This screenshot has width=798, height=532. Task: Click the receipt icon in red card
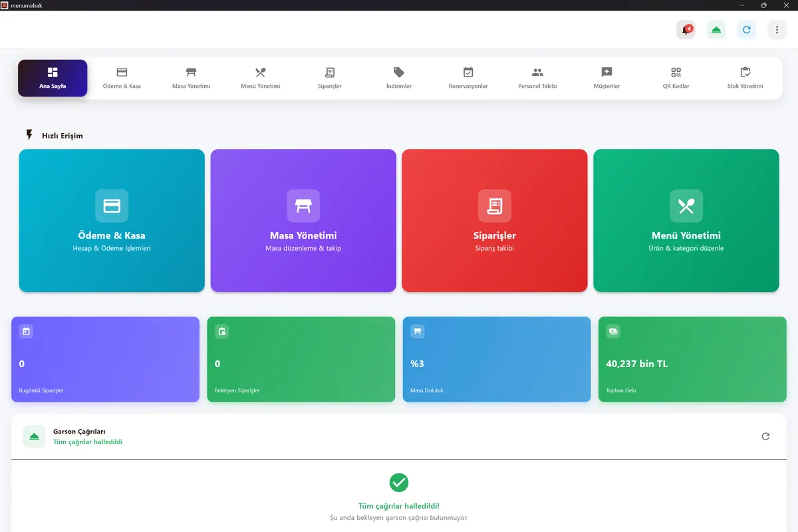(495, 206)
